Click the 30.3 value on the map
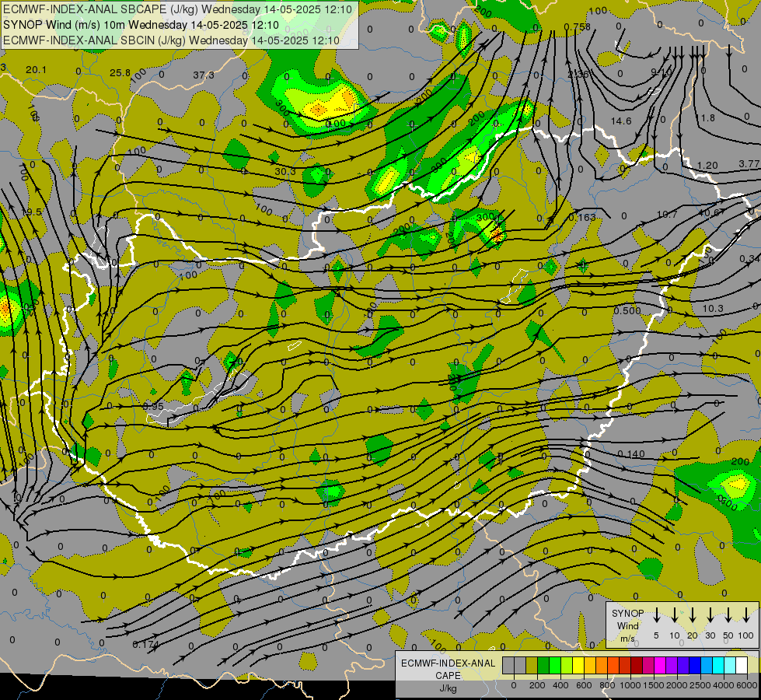This screenshot has height=700, width=761. (285, 171)
